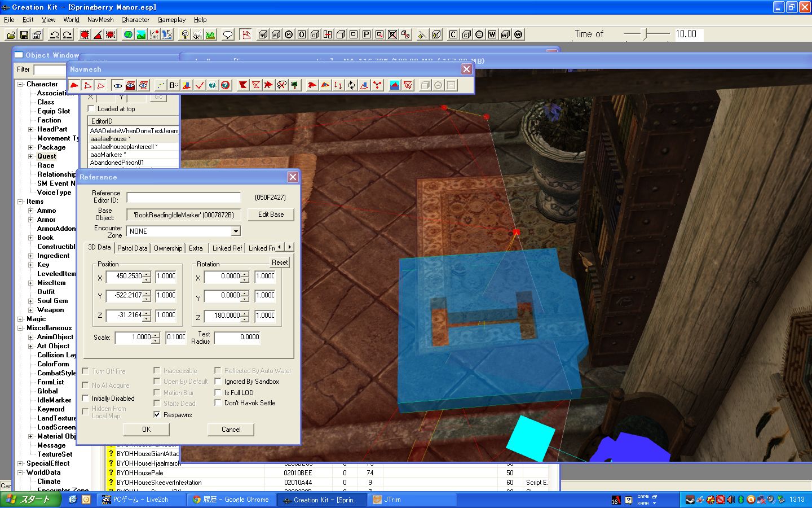Image resolution: width=812 pixels, height=508 pixels.
Task: Toggle the Grass toolbar icon
Action: click(210, 34)
